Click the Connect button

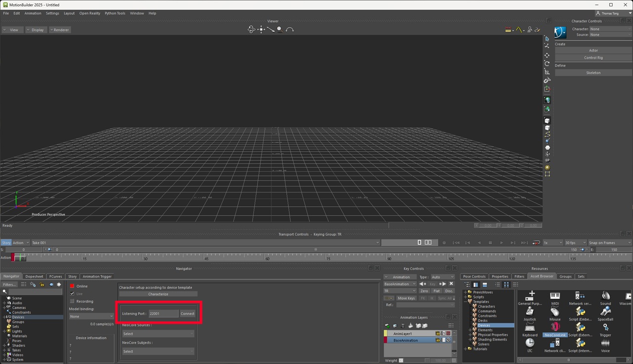tap(187, 314)
